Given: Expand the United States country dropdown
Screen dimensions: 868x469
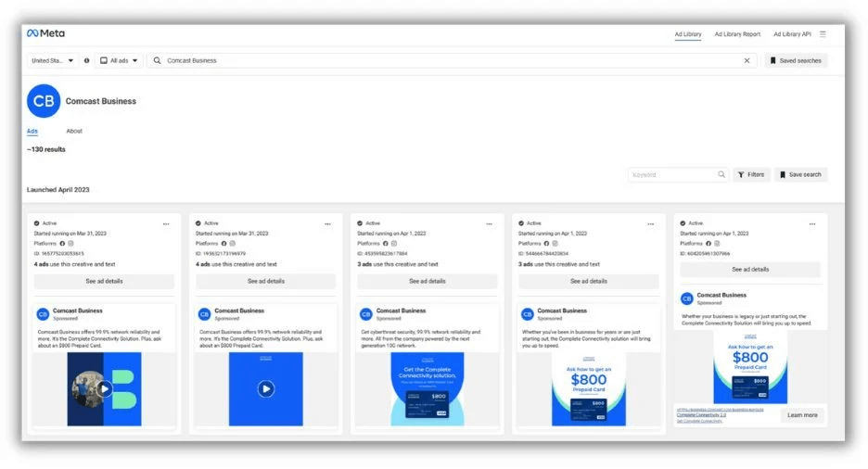Looking at the screenshot, I should pyautogui.click(x=53, y=60).
